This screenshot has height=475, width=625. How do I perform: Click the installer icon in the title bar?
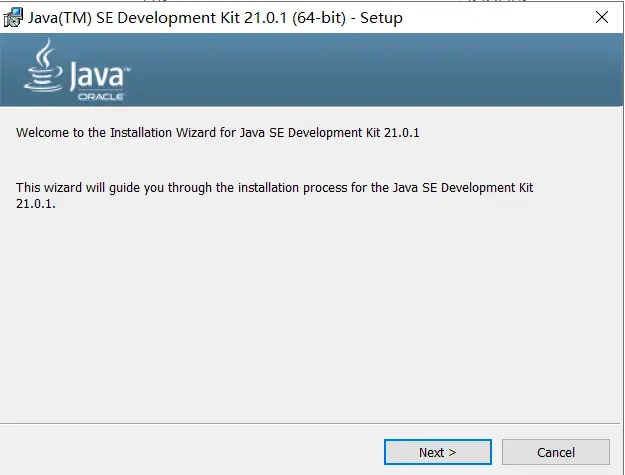(13, 18)
